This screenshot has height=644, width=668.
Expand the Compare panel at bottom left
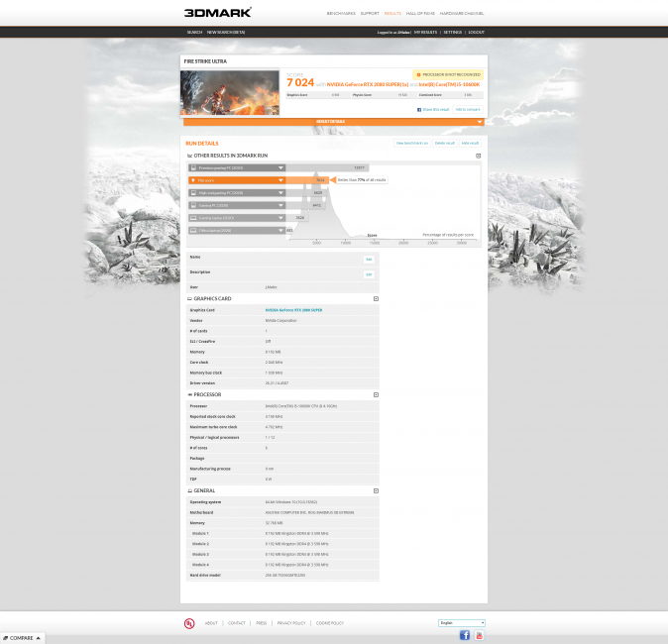click(22, 638)
